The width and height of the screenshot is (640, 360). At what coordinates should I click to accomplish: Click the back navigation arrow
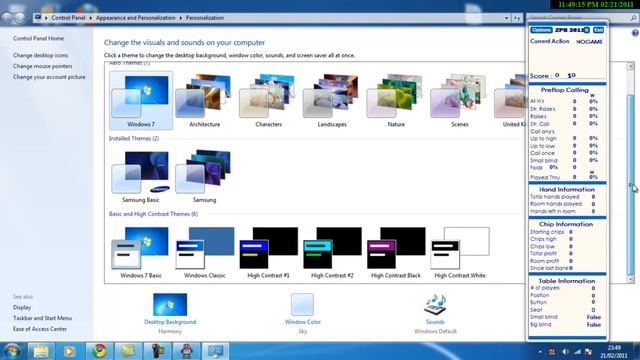point(7,18)
